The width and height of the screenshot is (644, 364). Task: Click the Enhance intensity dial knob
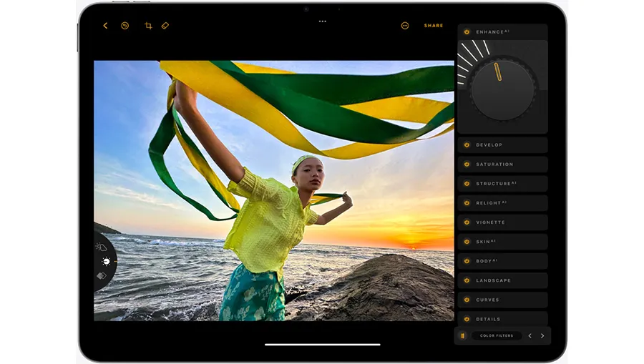click(502, 89)
